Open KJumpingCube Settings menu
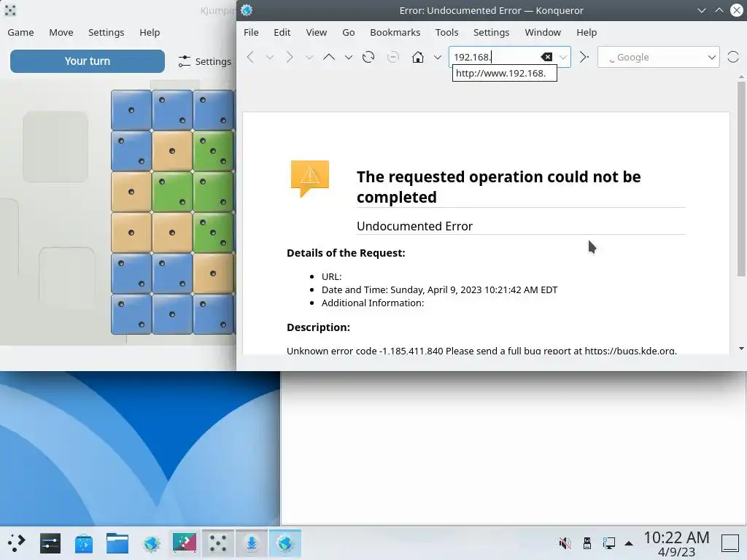The height and width of the screenshot is (560, 747). click(106, 32)
